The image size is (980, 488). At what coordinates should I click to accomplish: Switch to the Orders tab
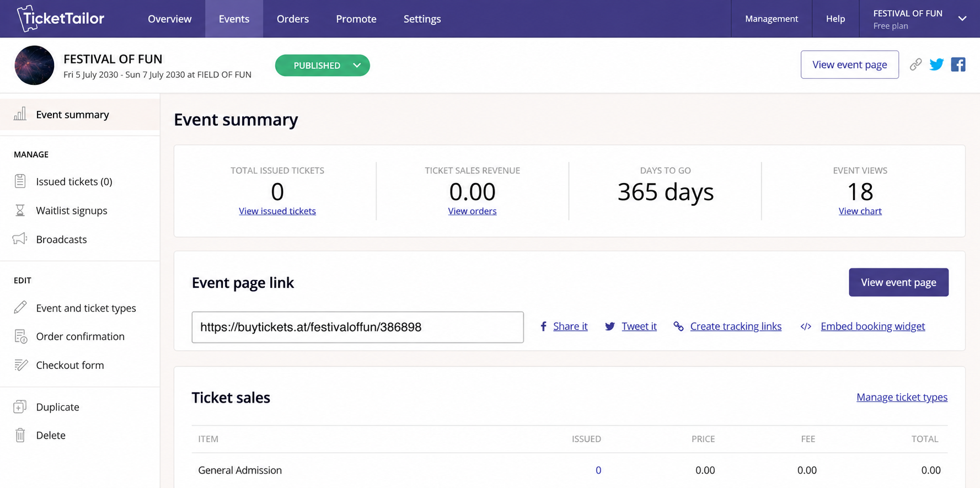(x=293, y=19)
